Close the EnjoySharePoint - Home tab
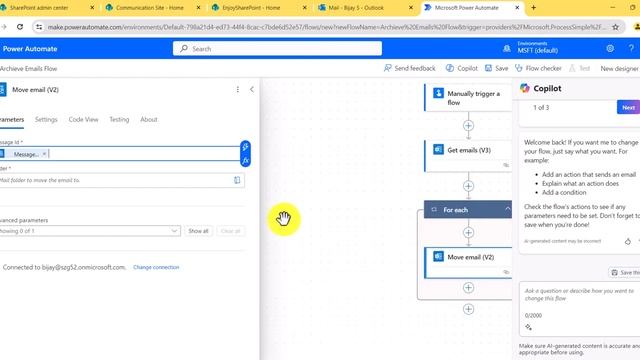The width and height of the screenshot is (640, 360). tap(304, 8)
